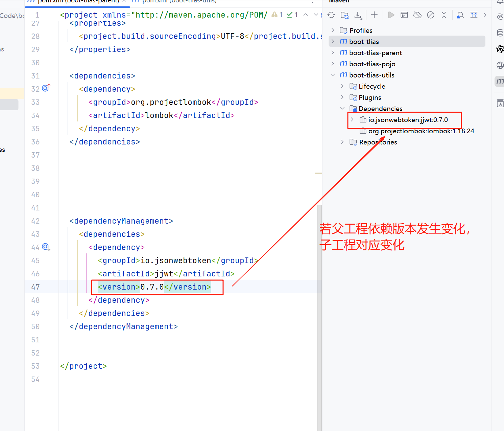Viewport: 504px width, 431px height.
Task: Click UTF-8 encoding value on line 28
Action: click(x=233, y=36)
